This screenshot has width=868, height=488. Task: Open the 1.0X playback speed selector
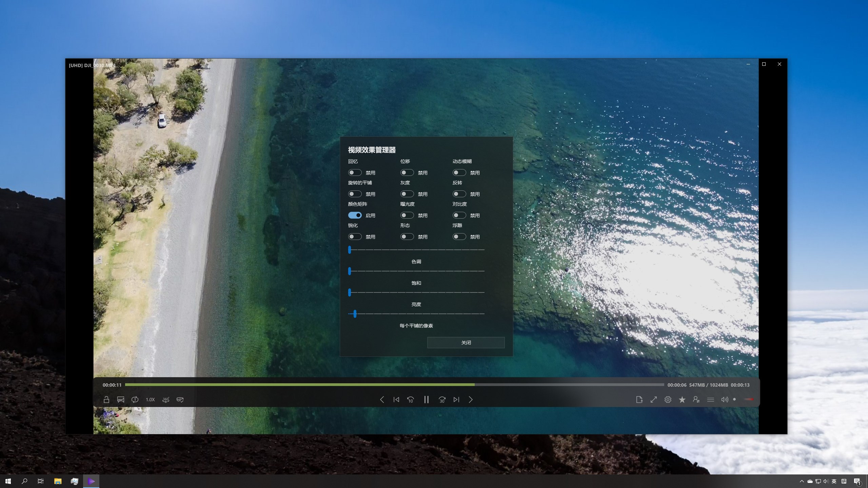[x=150, y=400]
